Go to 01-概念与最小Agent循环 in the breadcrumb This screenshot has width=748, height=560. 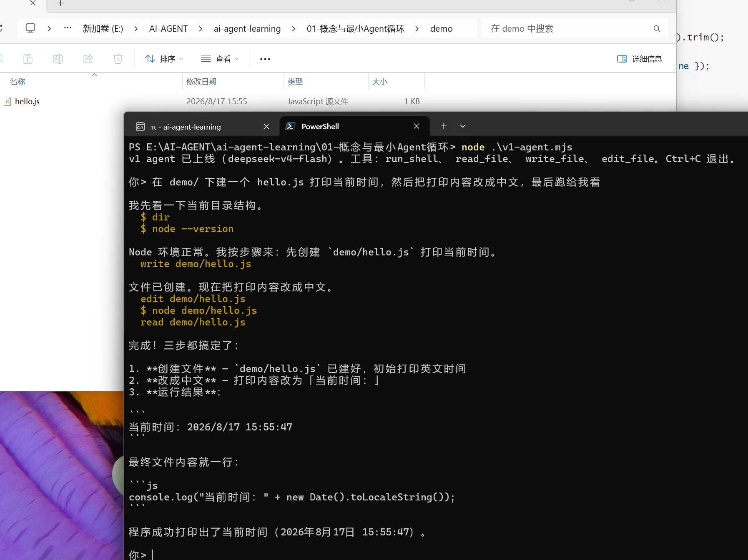click(x=356, y=29)
